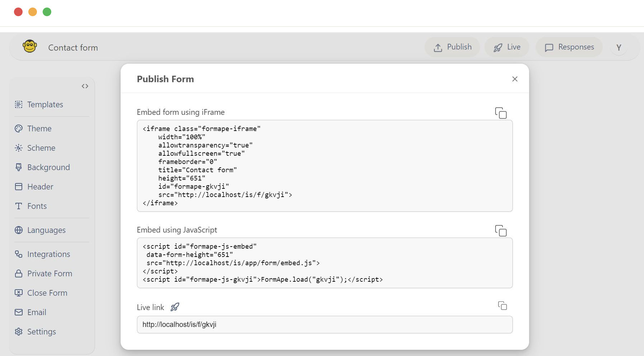The height and width of the screenshot is (356, 644).
Task: Copy the live link URL
Action: coord(502,305)
